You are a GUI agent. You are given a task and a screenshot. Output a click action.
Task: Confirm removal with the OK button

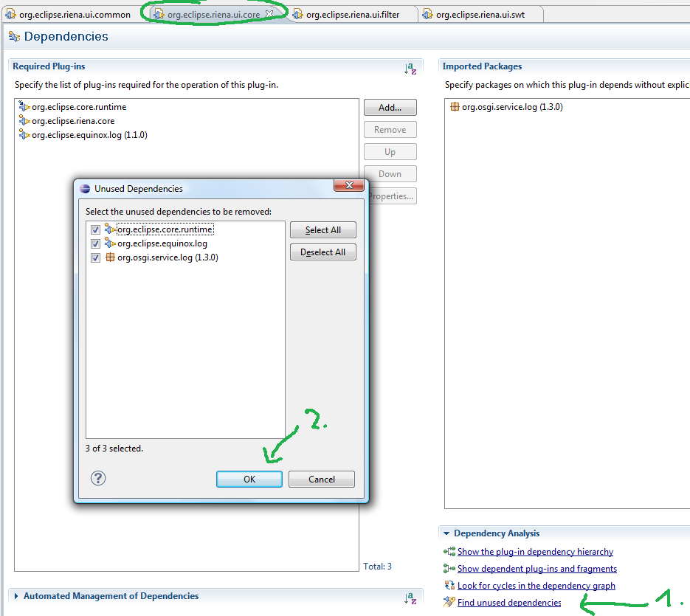[x=249, y=480]
